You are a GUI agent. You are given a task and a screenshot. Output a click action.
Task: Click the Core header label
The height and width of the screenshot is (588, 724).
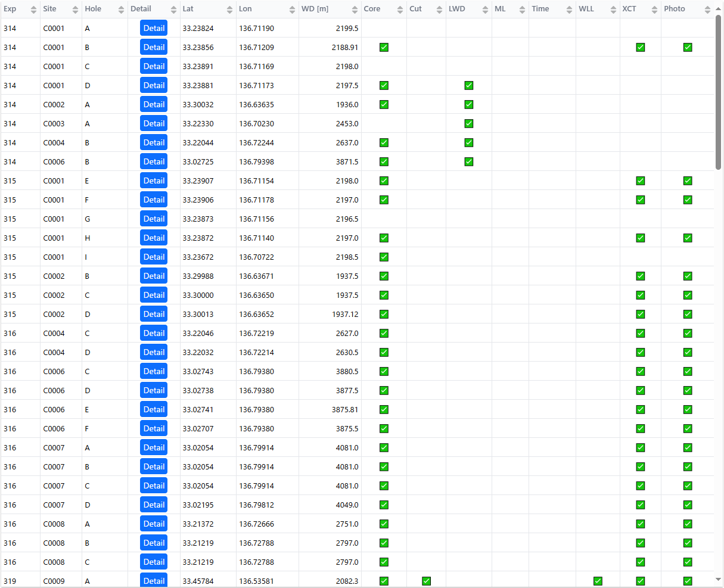[x=372, y=9]
